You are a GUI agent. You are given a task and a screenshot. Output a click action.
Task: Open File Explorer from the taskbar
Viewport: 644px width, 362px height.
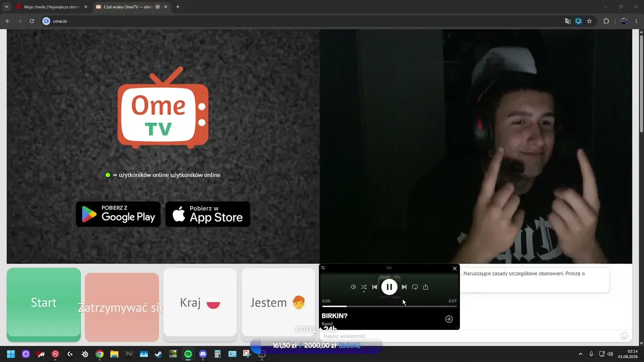114,354
